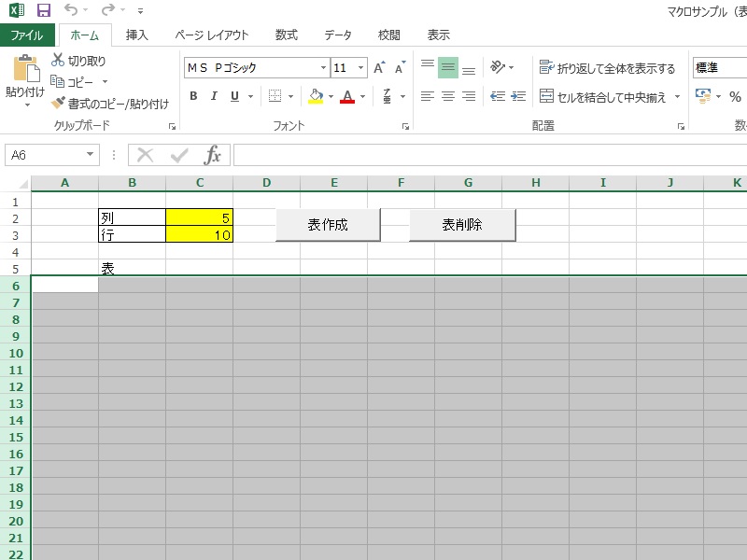
Task: Select the yellow cell containing 5
Action: (x=199, y=217)
